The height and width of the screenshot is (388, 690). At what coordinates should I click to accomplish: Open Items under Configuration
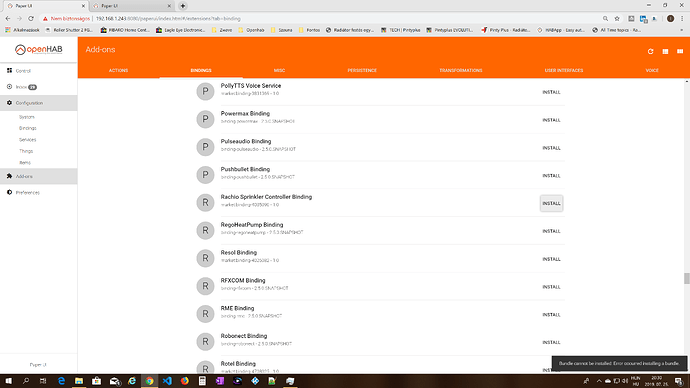[x=25, y=162]
